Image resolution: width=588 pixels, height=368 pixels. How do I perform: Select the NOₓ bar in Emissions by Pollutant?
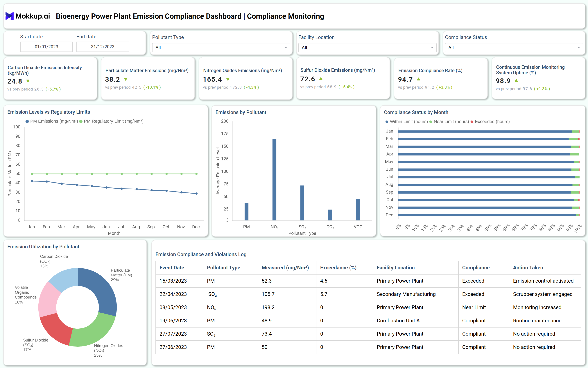click(274, 180)
